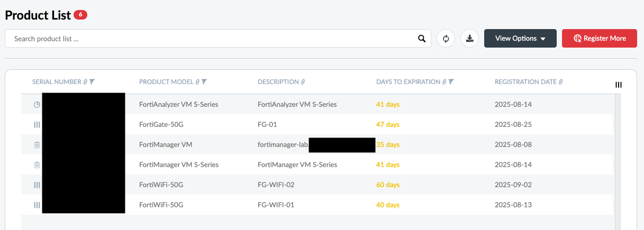The height and width of the screenshot is (230, 644).
Task: Select the FortiManager VM product model cell
Action: [x=166, y=145]
